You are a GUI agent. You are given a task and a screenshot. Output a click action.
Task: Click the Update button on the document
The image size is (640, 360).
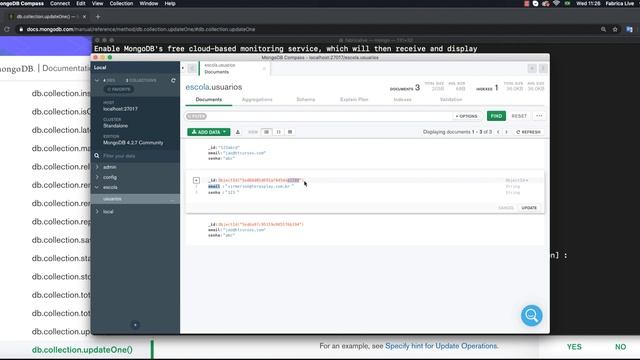pyautogui.click(x=529, y=208)
